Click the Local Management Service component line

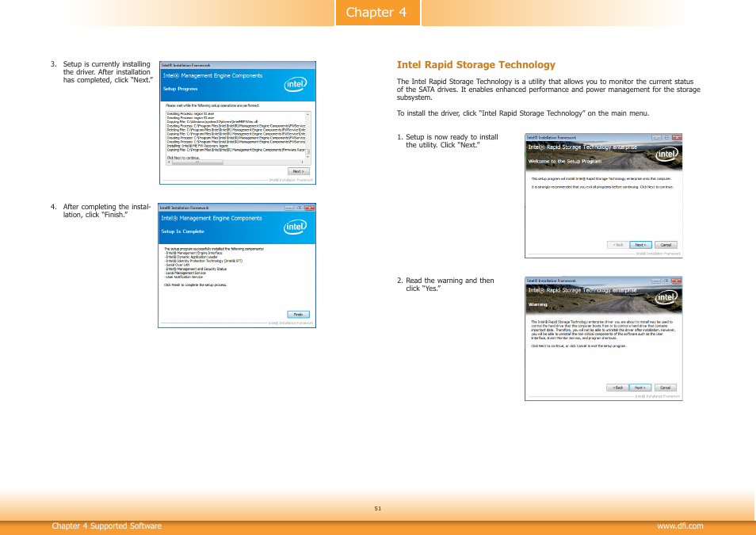[185, 273]
